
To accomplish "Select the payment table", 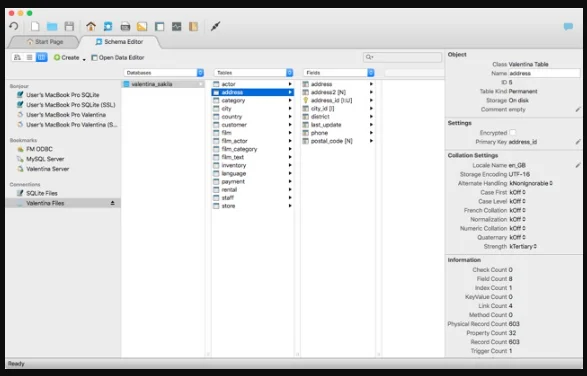I will point(253,181).
